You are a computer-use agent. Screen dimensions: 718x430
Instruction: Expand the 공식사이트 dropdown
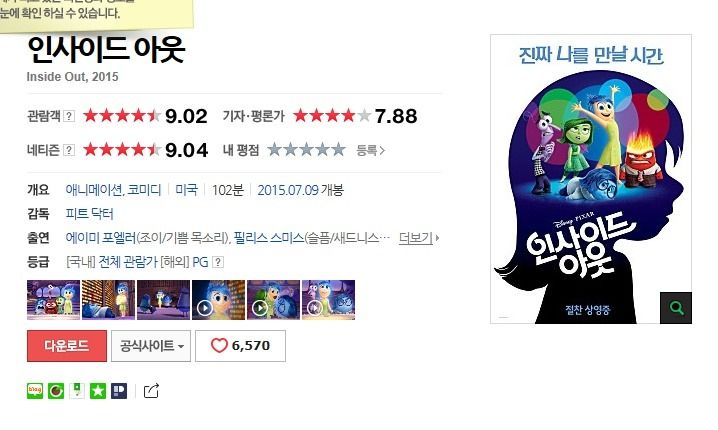(x=151, y=346)
